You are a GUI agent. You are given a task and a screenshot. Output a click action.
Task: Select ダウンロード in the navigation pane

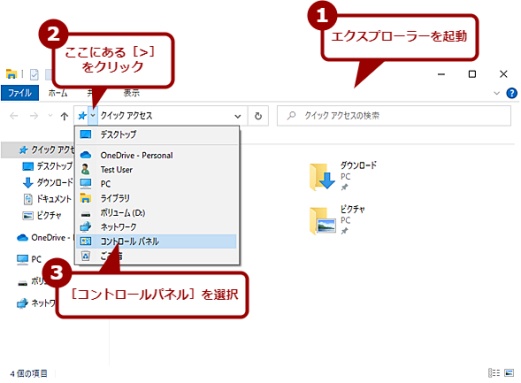click(47, 182)
